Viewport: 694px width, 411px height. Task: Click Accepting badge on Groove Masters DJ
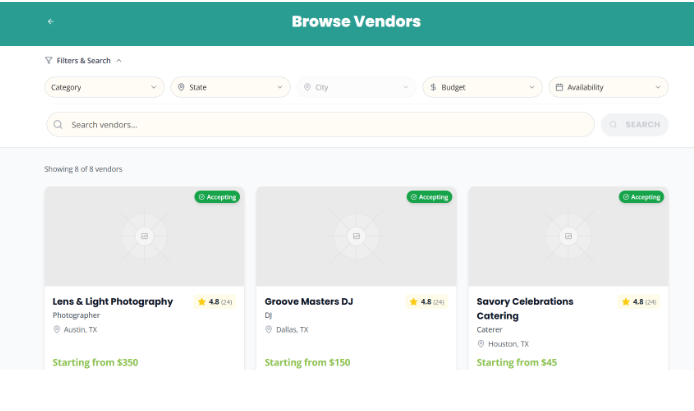tap(429, 197)
